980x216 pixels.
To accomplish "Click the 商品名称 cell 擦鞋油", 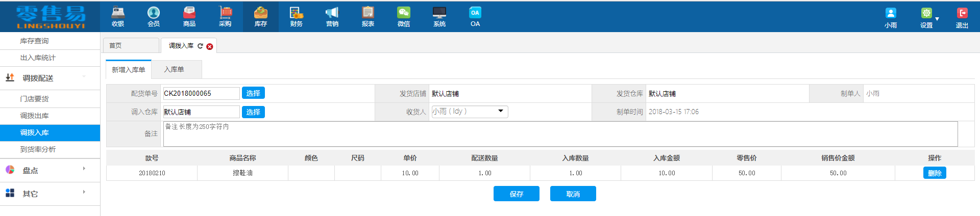I will tap(243, 173).
